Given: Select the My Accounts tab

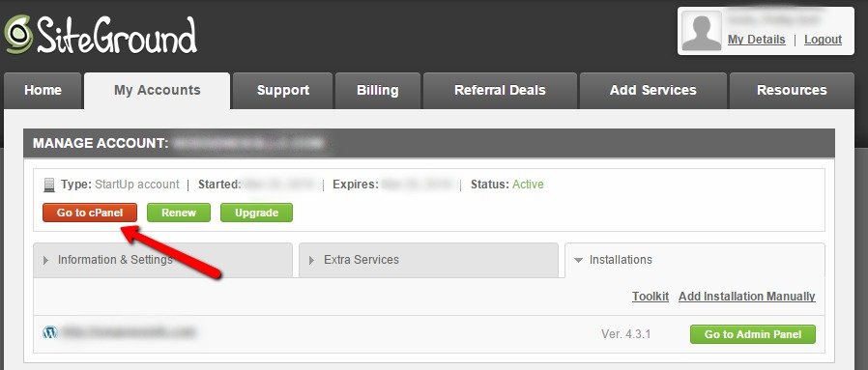Looking at the screenshot, I should click(158, 91).
